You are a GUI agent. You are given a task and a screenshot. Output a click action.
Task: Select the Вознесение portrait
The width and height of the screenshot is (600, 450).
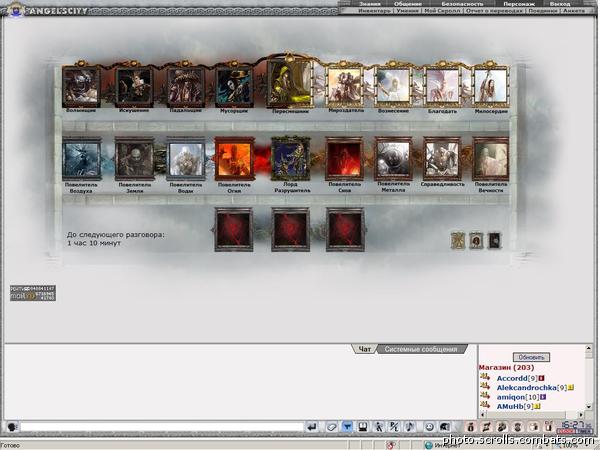tap(393, 86)
